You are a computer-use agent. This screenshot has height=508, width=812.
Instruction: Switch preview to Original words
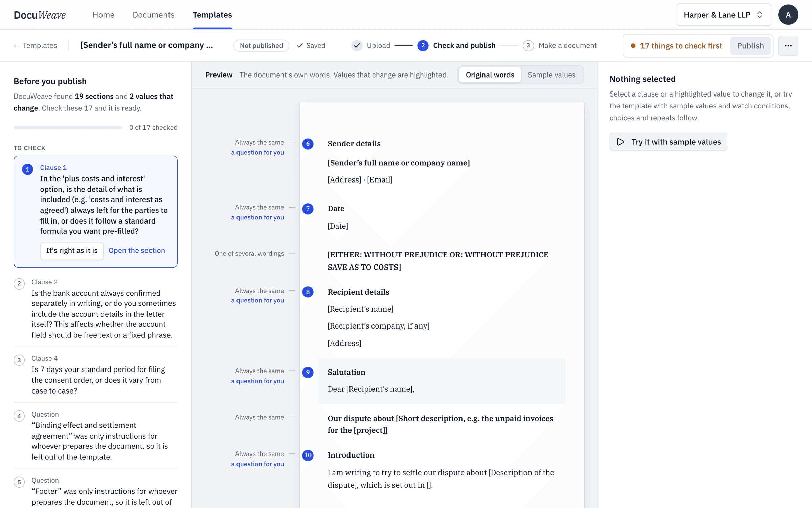490,75
